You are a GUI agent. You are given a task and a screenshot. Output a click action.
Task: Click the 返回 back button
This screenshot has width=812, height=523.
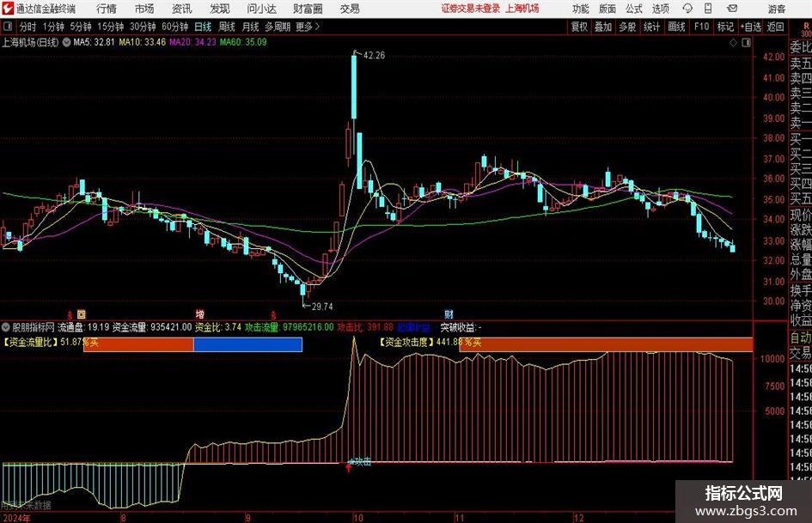[x=775, y=27]
